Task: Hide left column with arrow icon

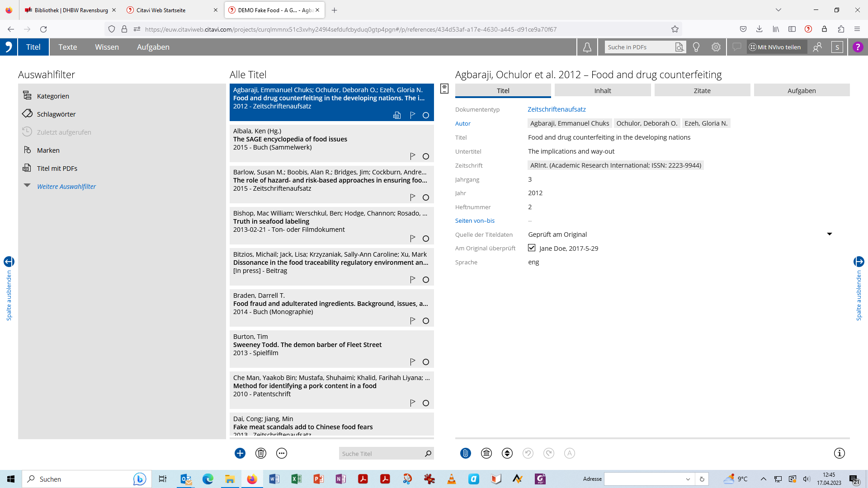Action: 9,262
